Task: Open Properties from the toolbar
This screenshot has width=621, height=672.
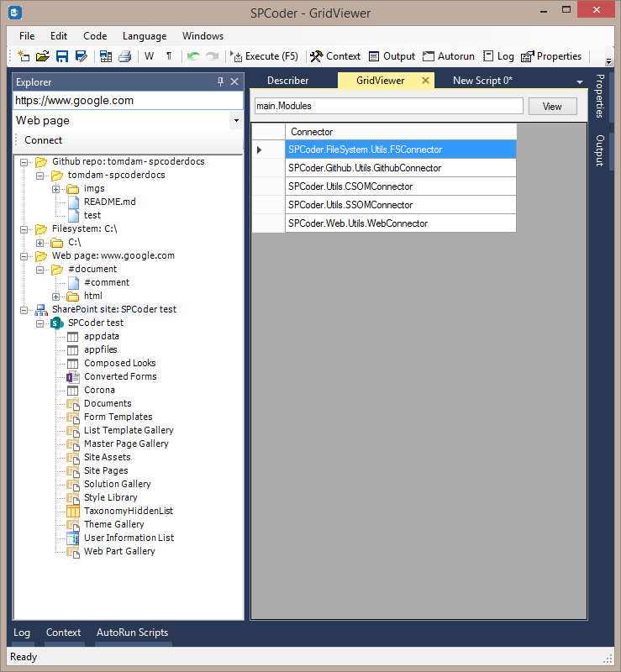Action: pos(551,56)
